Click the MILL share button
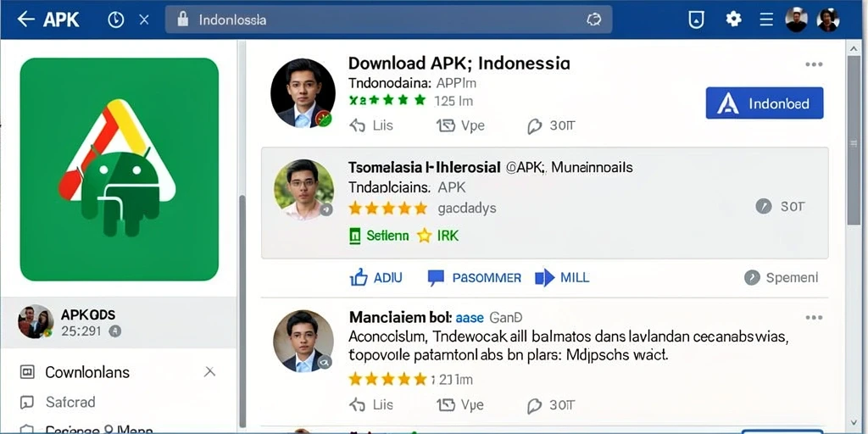The height and width of the screenshot is (434, 868). click(x=562, y=277)
